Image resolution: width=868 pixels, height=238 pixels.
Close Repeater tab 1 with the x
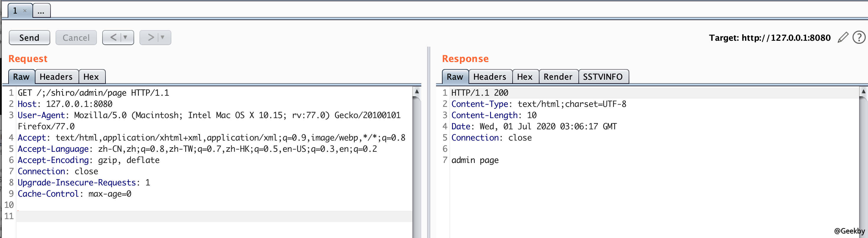[25, 11]
